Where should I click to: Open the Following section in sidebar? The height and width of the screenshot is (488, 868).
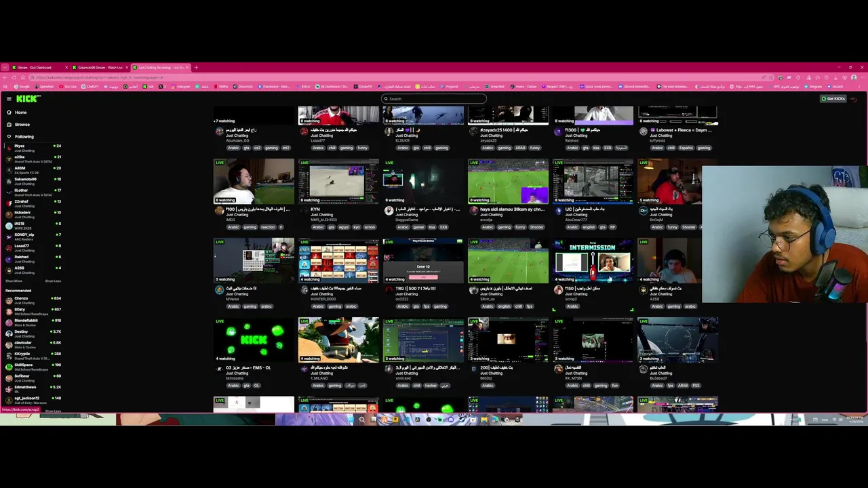(x=24, y=136)
